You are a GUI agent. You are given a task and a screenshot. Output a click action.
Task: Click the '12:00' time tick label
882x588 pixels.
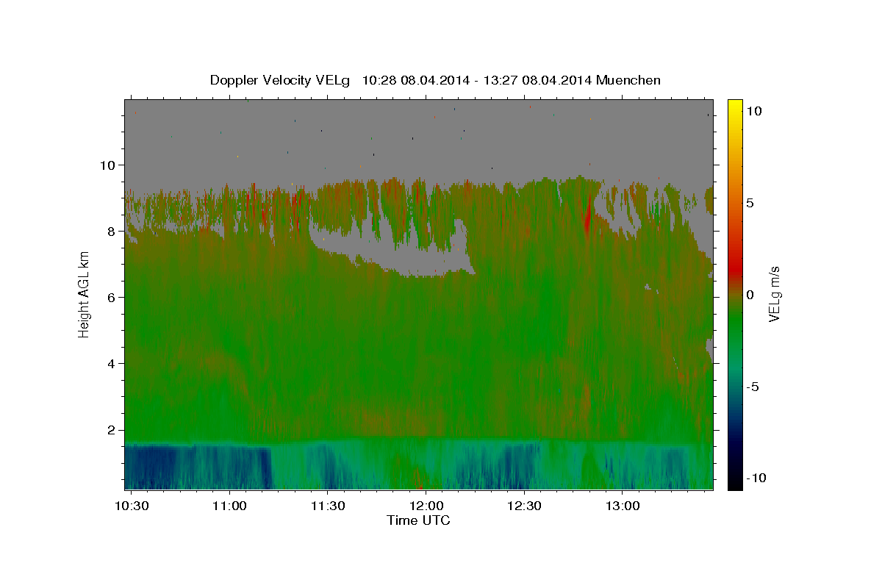tap(426, 506)
